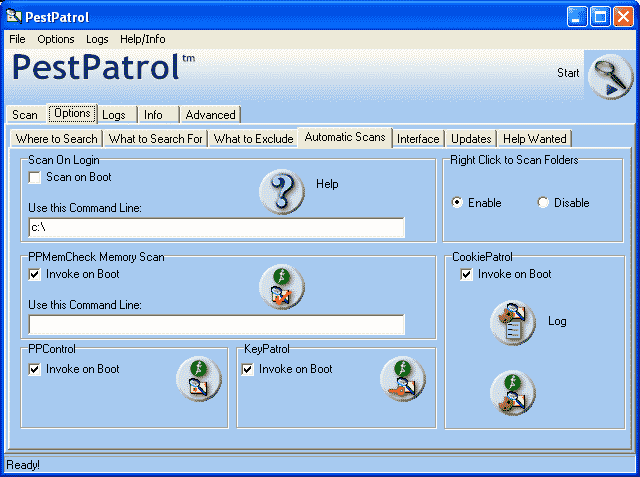Select the Options main tab

click(72, 113)
